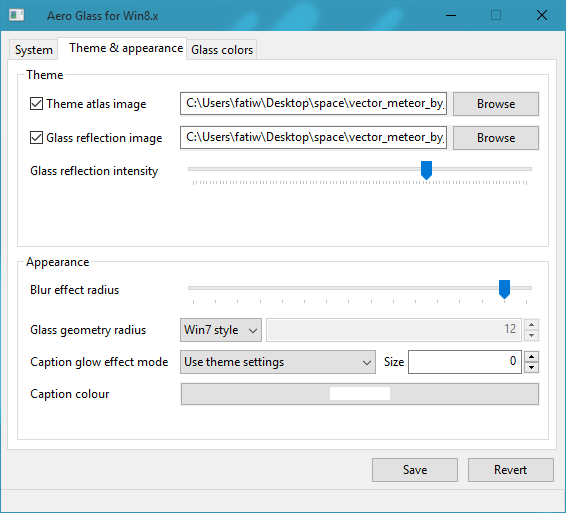Click the Caption colour label
This screenshot has width=566, height=513.
coord(70,394)
